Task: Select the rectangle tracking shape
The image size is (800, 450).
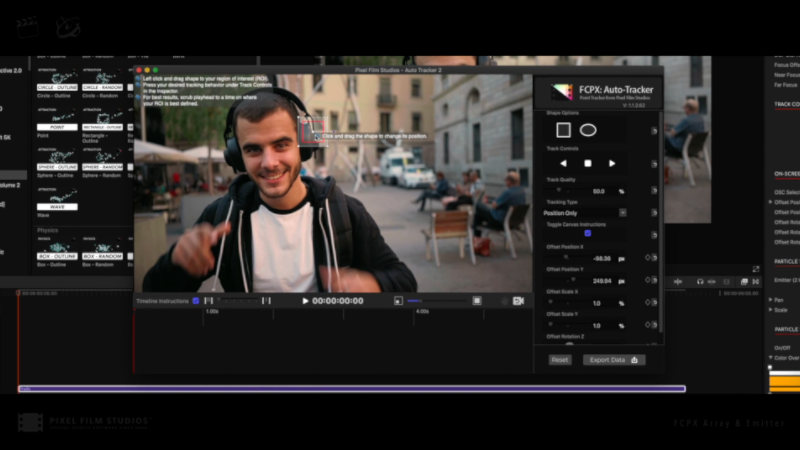Action: point(563,130)
